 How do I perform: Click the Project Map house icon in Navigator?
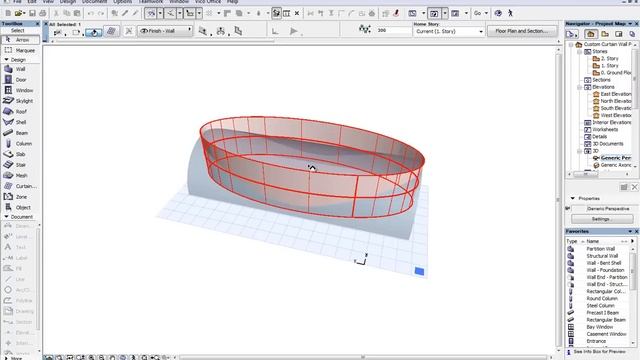[x=590, y=34]
